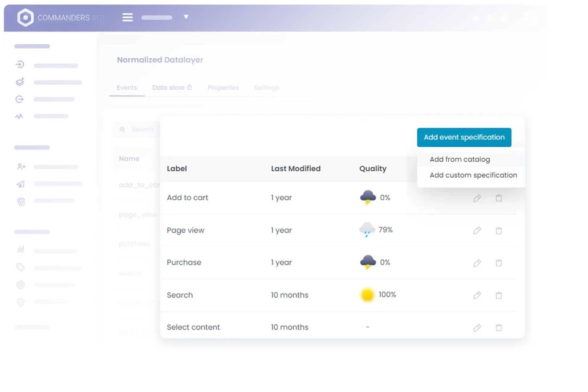The height and width of the screenshot is (392, 588).
Task: Click the bar chart analytics sidebar icon
Action: [x=21, y=249]
